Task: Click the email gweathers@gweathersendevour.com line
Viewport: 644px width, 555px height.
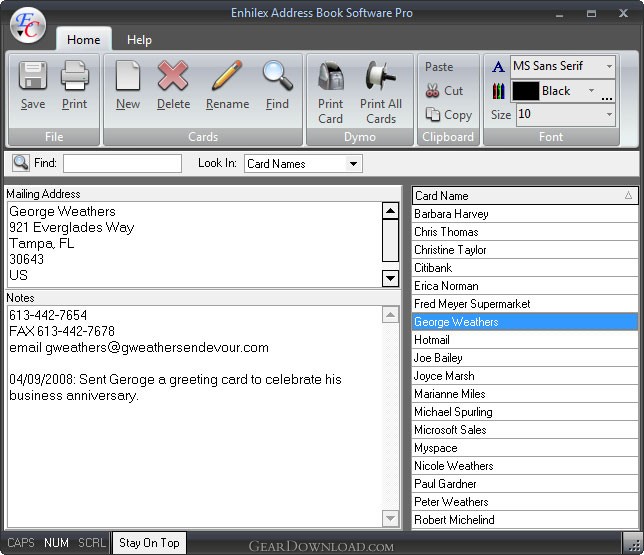Action: point(139,348)
